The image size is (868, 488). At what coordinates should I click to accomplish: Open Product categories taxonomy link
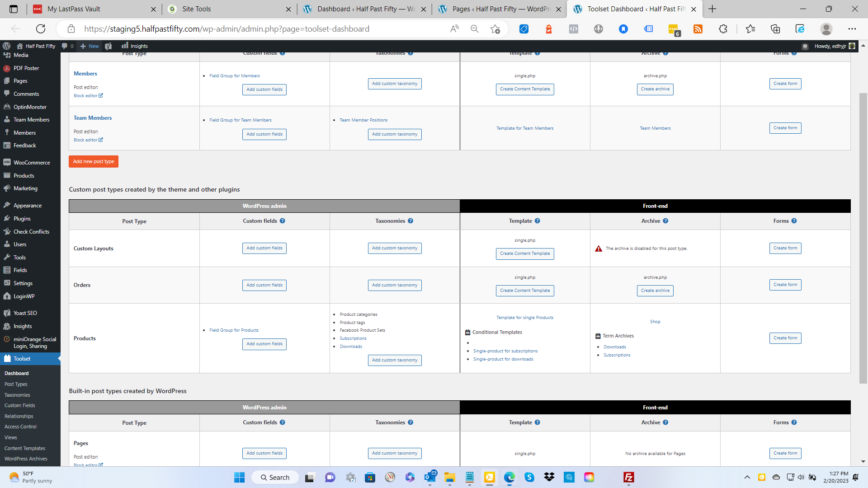[x=358, y=314]
